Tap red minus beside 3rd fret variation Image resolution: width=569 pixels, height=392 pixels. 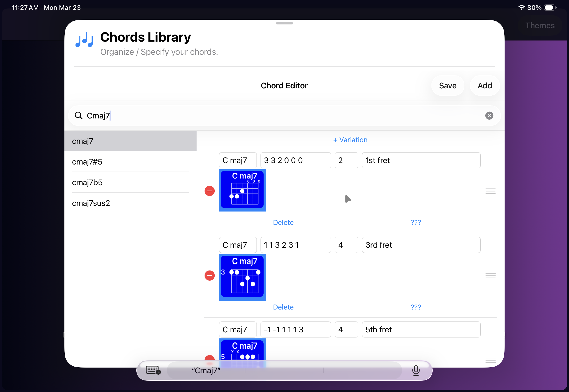[209, 275]
